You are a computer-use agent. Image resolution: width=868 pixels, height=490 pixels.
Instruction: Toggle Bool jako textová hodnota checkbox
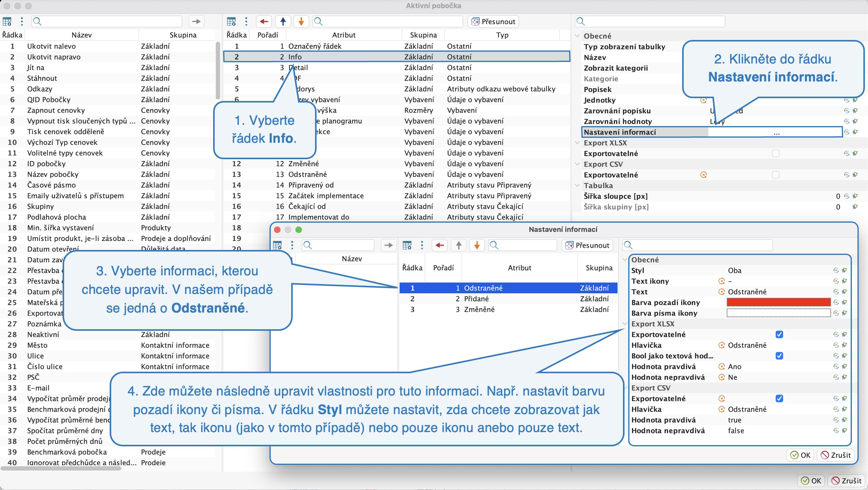point(779,356)
